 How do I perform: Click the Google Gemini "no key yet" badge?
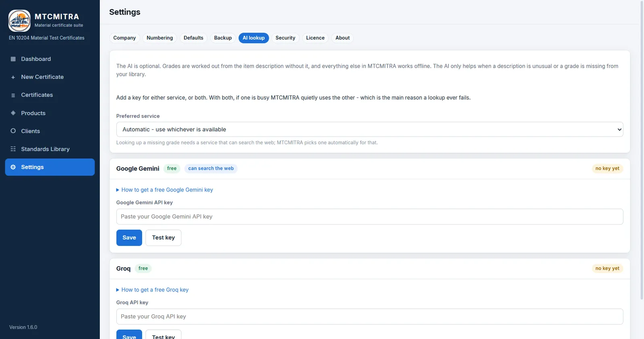[x=607, y=168]
